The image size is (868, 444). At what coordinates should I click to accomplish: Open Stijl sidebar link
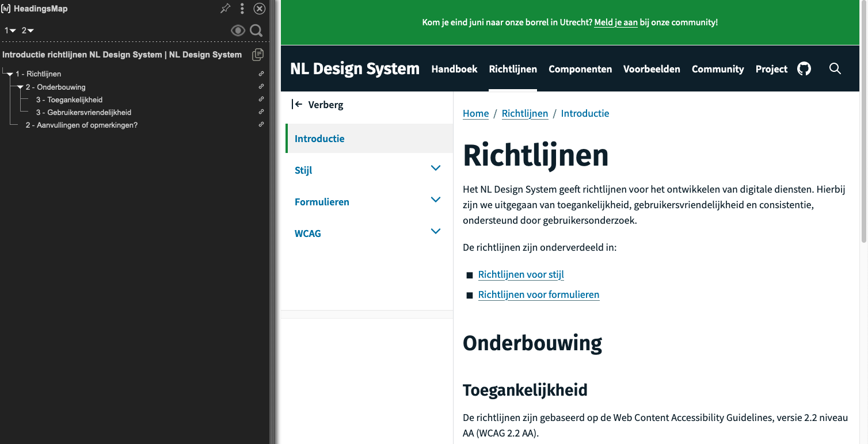point(303,170)
